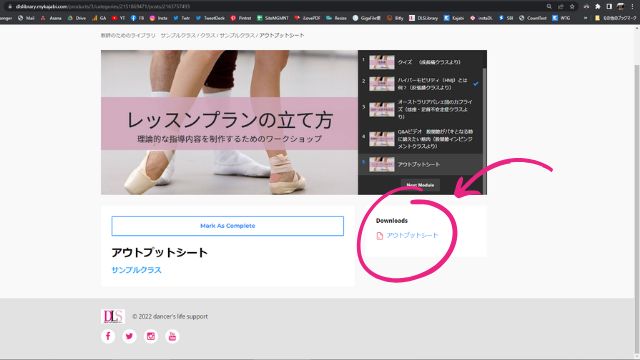Image resolution: width=640 pixels, height=360 pixels.
Task: Click the browser address bar URL
Action: [103, 7]
